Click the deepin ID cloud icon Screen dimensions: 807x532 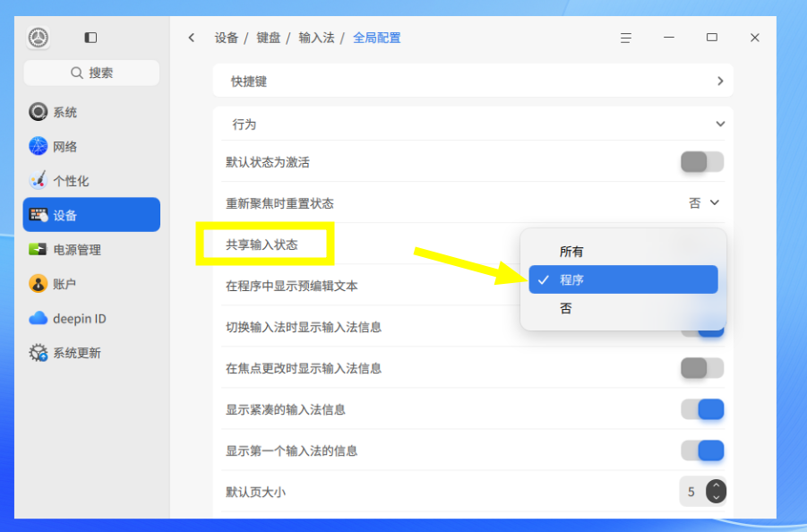pos(39,319)
